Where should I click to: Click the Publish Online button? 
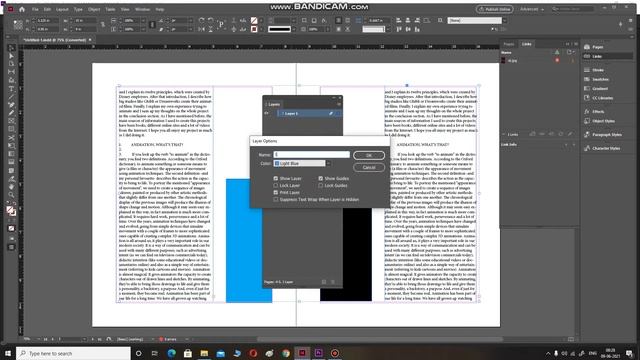coord(494,9)
